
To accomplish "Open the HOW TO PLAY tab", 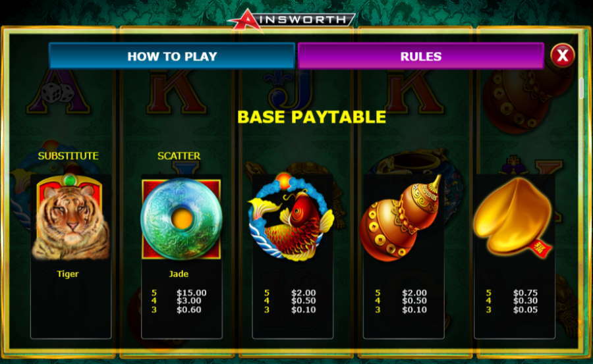I will [172, 56].
